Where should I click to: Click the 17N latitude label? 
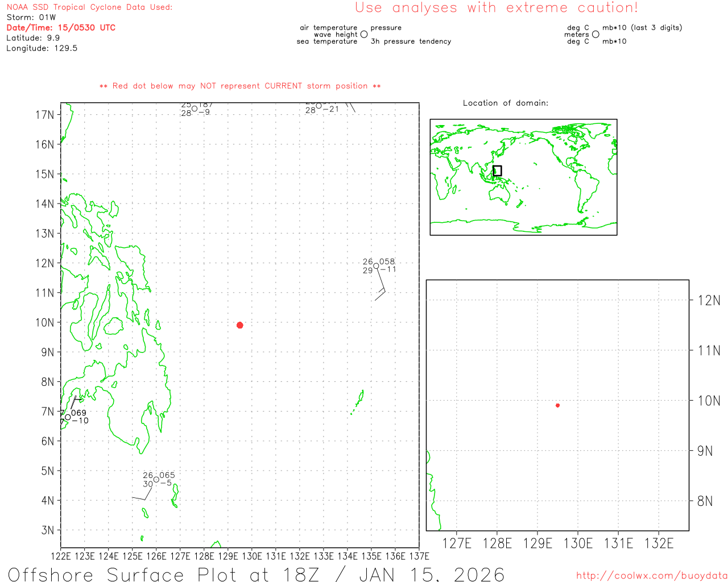click(45, 115)
